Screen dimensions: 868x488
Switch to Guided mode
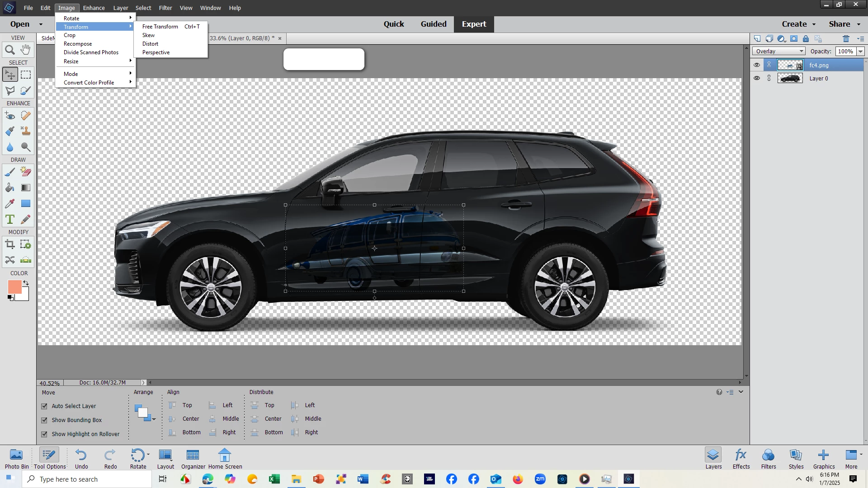(x=433, y=24)
